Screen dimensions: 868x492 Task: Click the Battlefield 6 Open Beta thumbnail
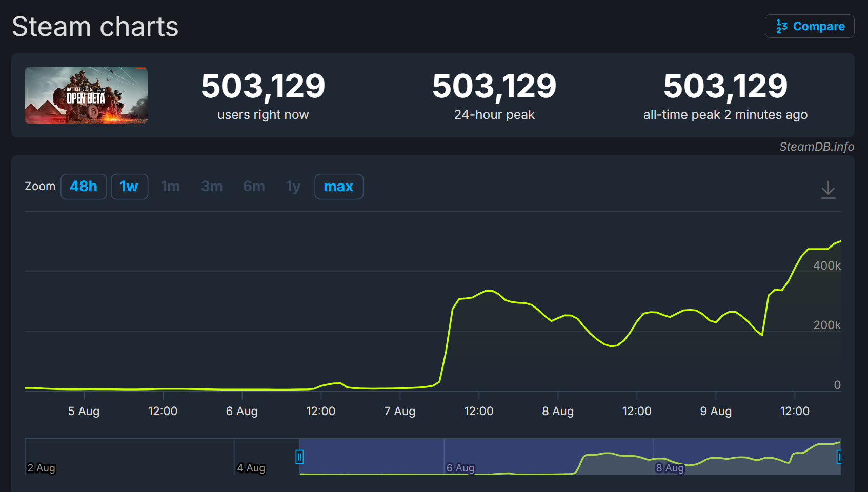(86, 95)
